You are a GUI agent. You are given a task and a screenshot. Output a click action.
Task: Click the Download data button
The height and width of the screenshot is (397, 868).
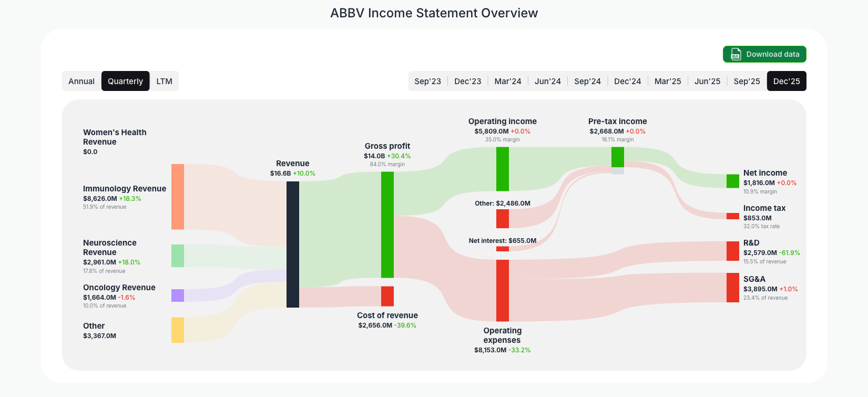click(x=764, y=54)
